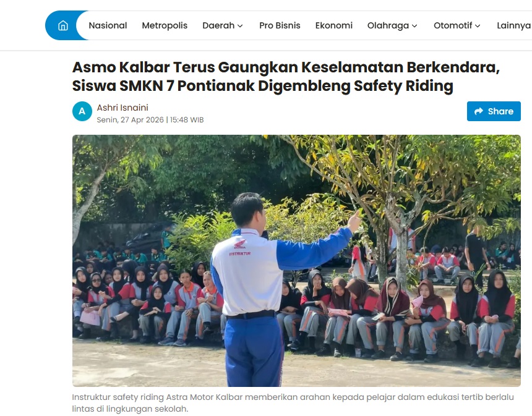Expand the Daerah dropdown chevron
The image size is (532, 416).
240,26
